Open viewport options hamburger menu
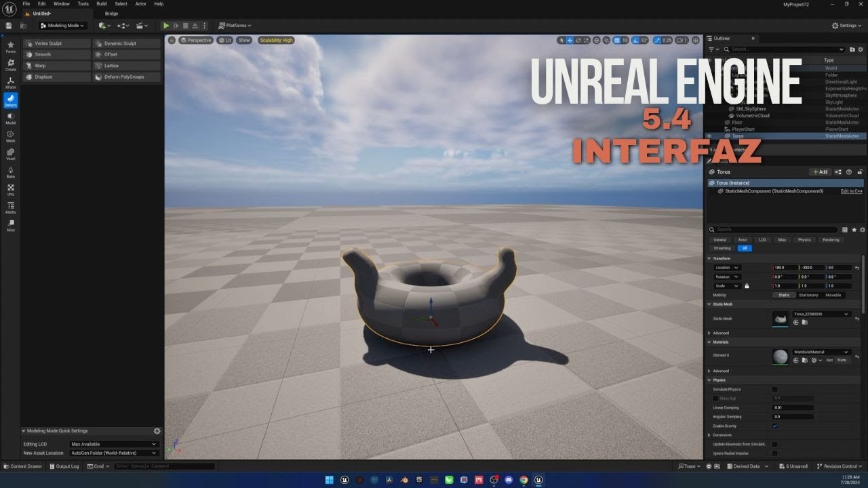Viewport: 868px width, 488px height. [x=172, y=40]
